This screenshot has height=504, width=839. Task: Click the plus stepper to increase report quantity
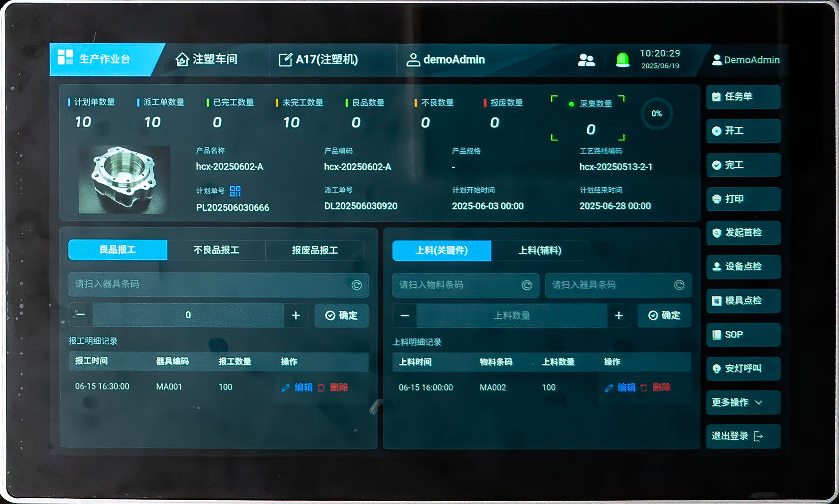tap(296, 315)
